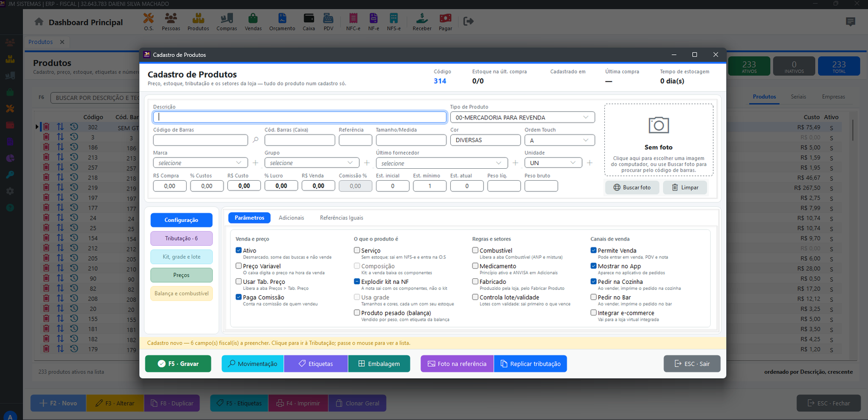
Task: Uncheck Permite Venda
Action: (x=593, y=250)
